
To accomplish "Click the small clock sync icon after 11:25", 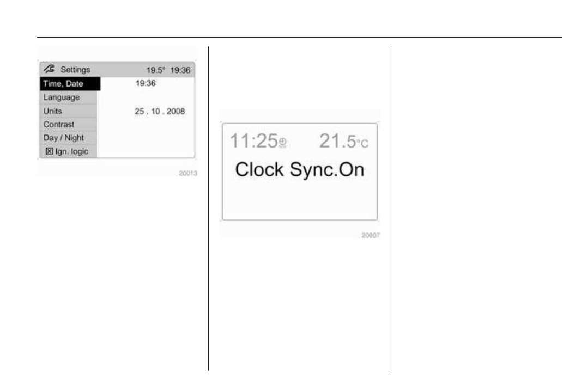I will [x=282, y=143].
